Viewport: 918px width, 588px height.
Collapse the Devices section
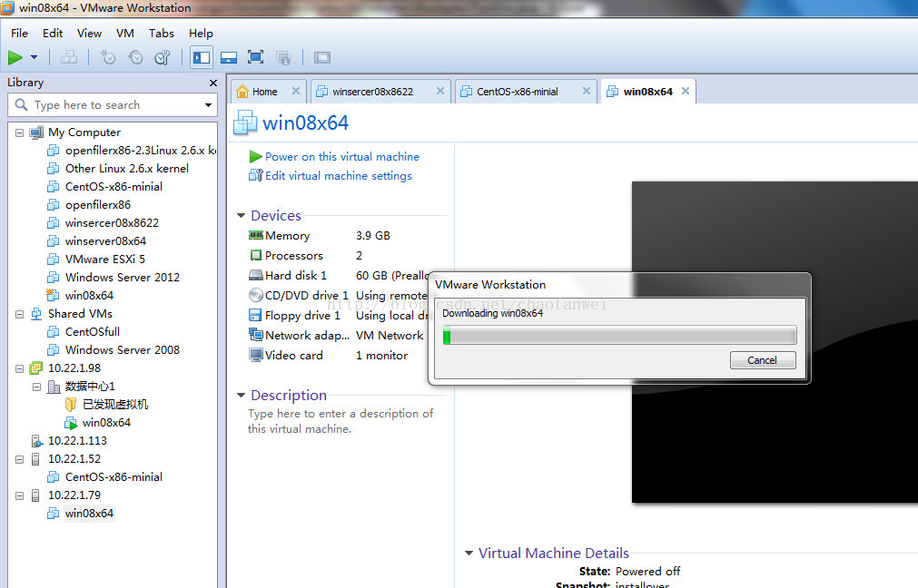241,216
